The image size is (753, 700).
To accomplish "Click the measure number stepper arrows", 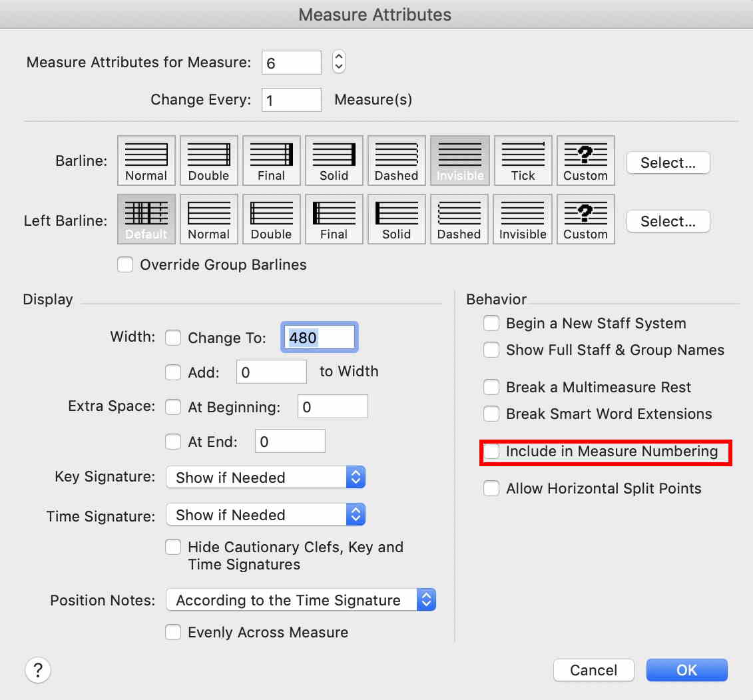I will click(339, 62).
